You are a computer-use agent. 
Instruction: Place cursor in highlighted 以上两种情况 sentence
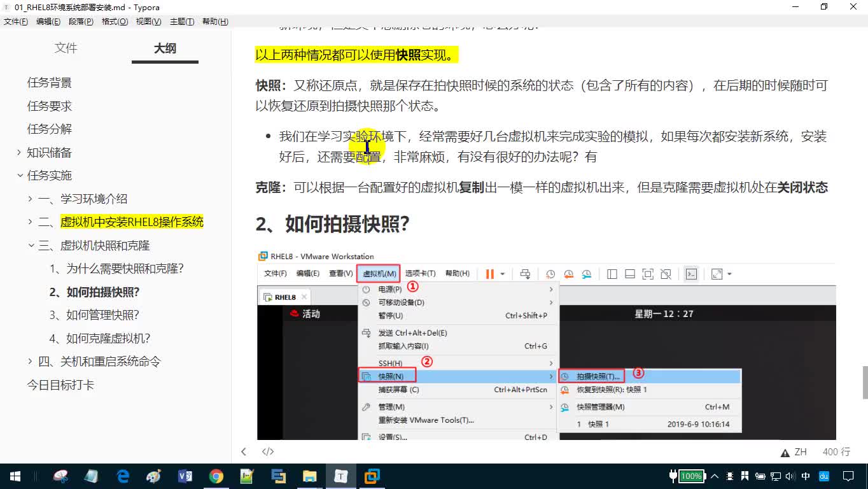[356, 55]
